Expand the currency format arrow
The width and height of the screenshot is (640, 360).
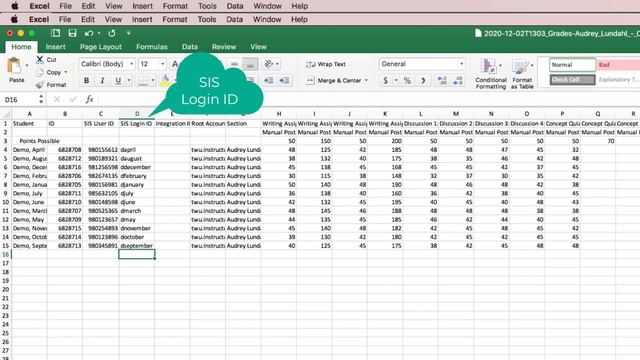point(396,80)
